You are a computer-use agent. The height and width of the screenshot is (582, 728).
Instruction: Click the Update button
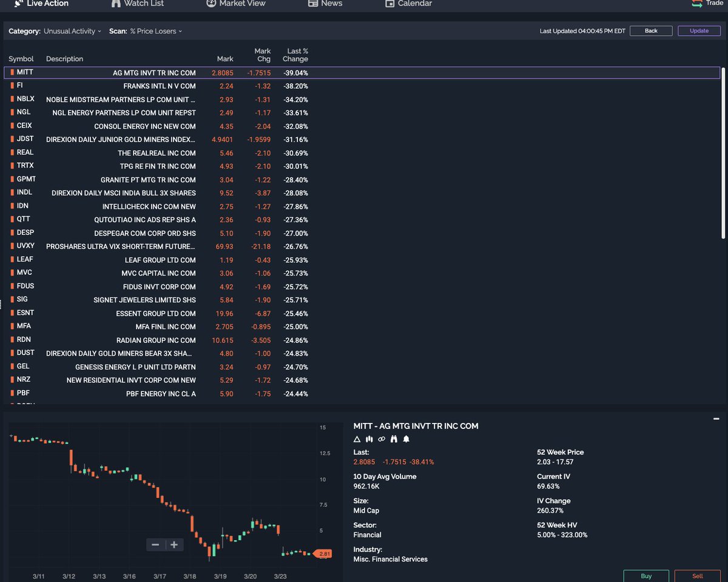pyautogui.click(x=699, y=31)
